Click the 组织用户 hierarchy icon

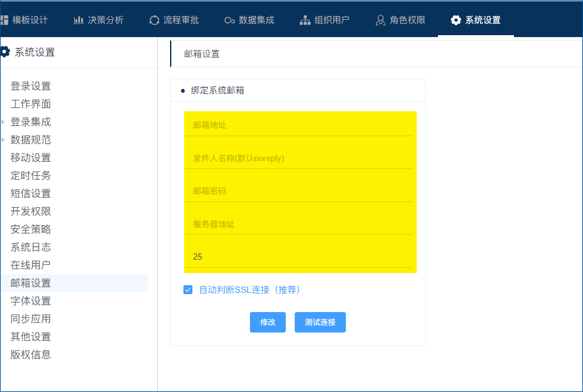[x=305, y=20]
